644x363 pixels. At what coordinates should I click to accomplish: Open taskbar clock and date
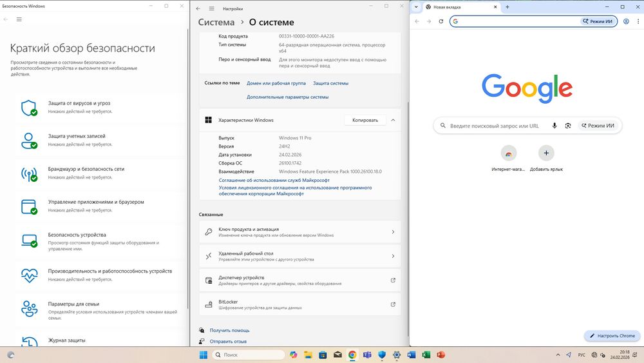coord(620,355)
